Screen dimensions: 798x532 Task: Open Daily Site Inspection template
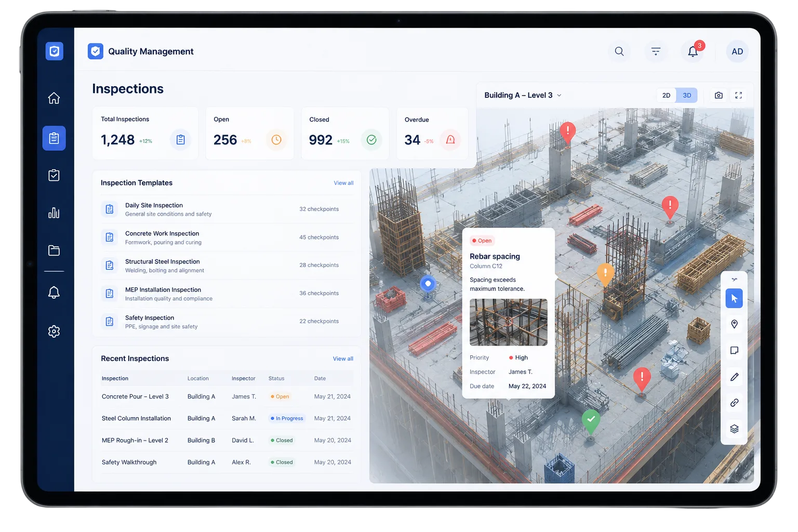pyautogui.click(x=227, y=209)
